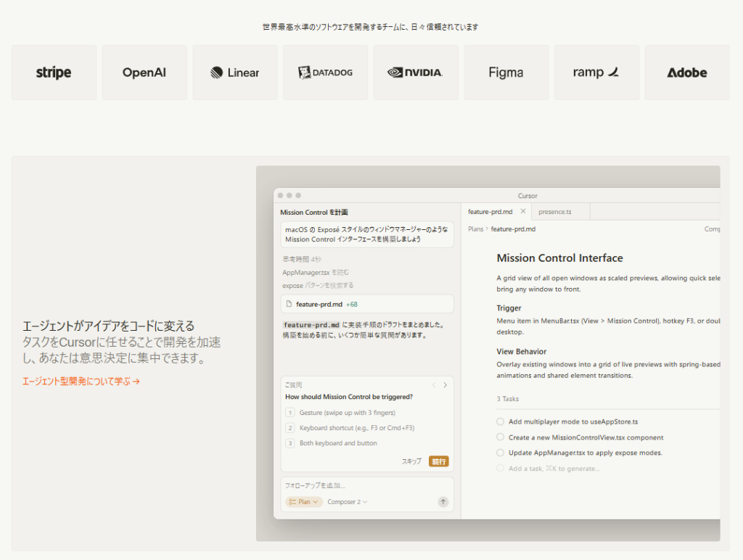
Task: Check the 'Create a new MissionControlView.tsx component' task
Action: click(x=500, y=437)
